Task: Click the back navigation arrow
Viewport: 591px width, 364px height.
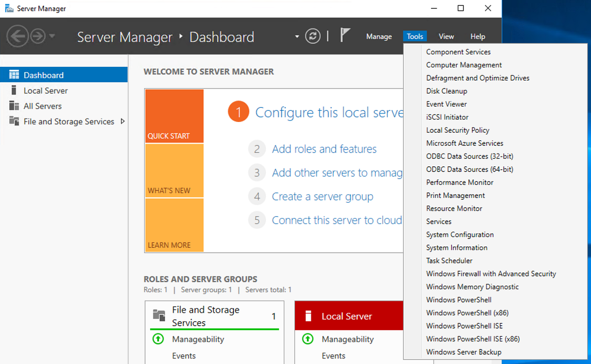Action: [17, 36]
